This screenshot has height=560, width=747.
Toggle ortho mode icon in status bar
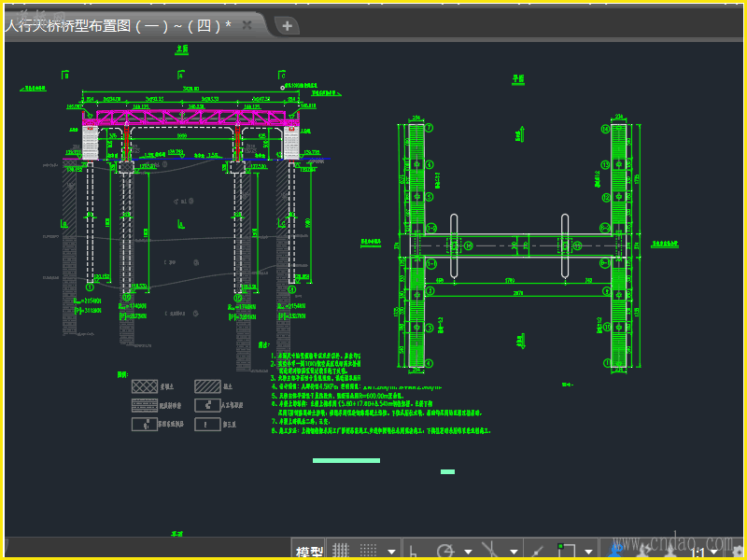pos(414,551)
